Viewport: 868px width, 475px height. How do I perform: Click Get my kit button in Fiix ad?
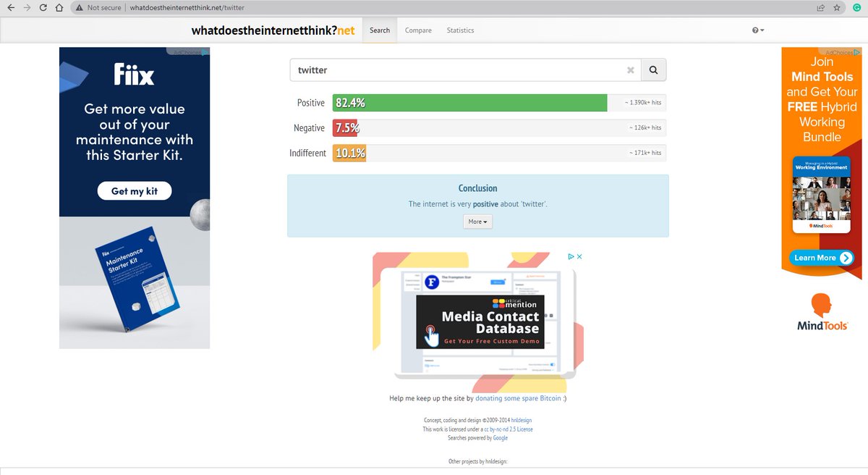(x=135, y=191)
